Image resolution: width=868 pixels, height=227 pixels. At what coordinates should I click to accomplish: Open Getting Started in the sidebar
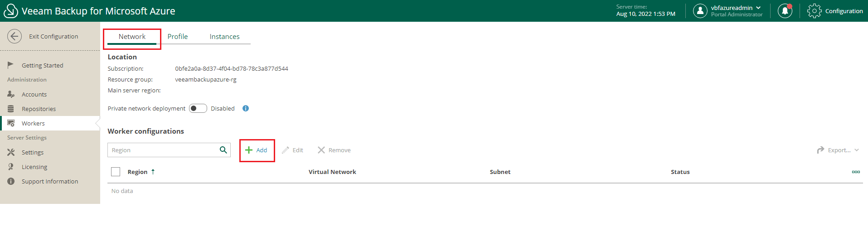(x=43, y=65)
